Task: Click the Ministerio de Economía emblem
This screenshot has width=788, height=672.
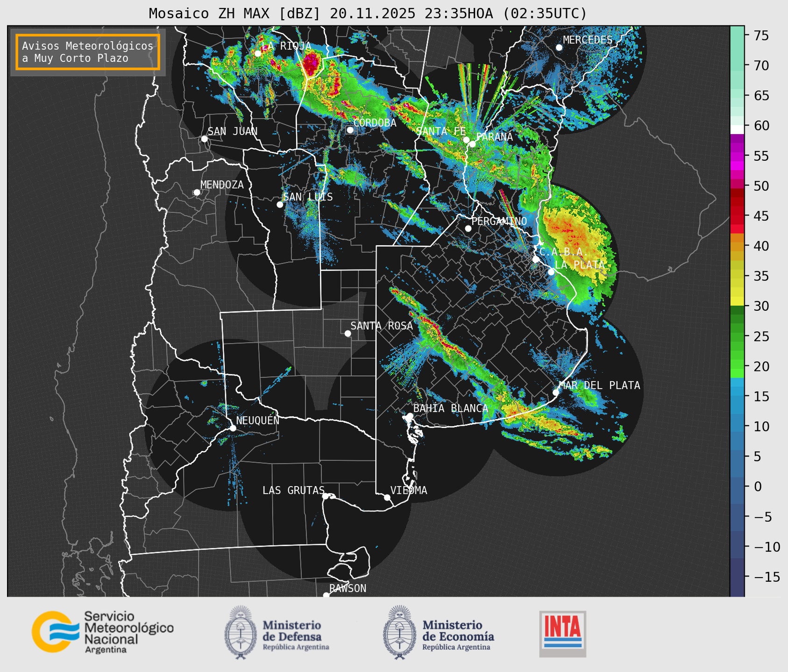Action: (400, 632)
